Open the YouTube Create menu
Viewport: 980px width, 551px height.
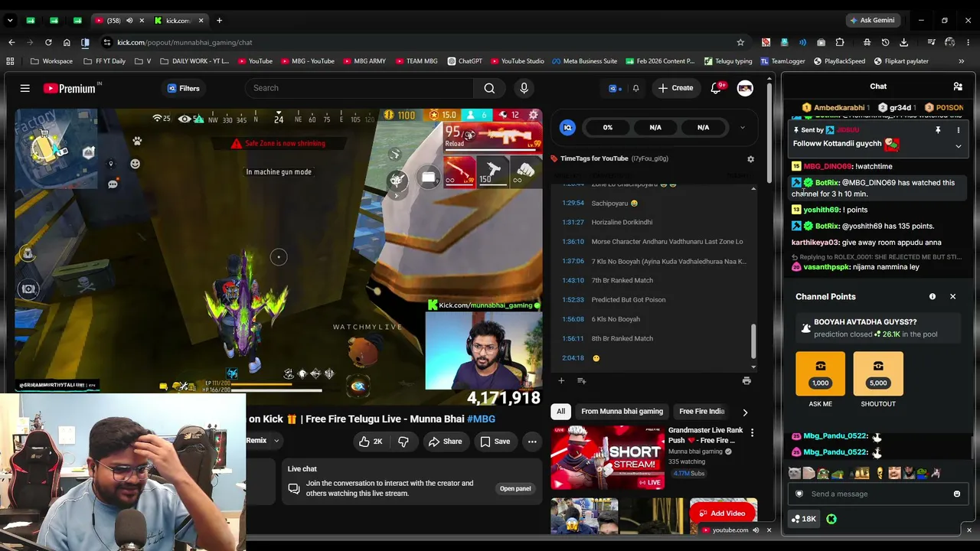675,88
